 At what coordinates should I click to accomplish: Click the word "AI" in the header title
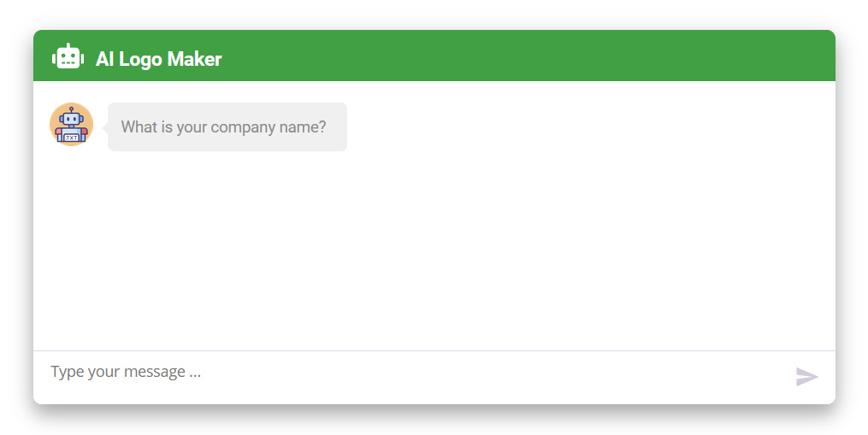(104, 59)
